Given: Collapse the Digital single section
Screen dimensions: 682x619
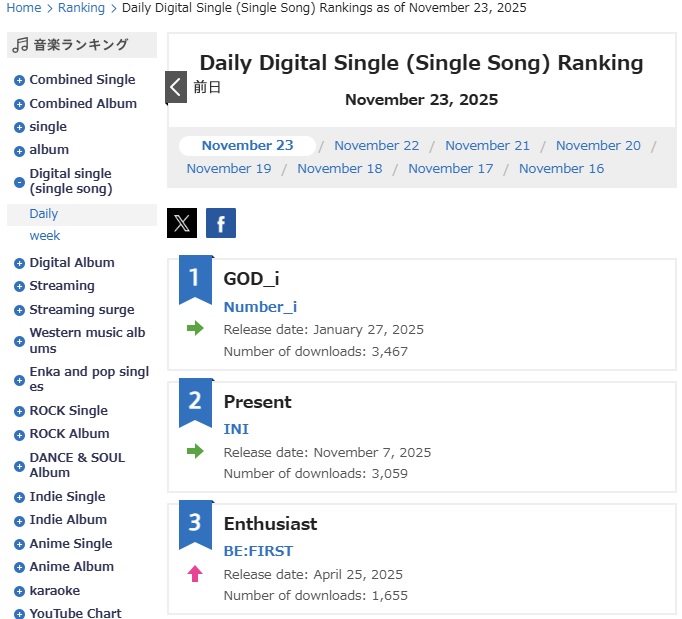Looking at the screenshot, I should tap(19, 182).
